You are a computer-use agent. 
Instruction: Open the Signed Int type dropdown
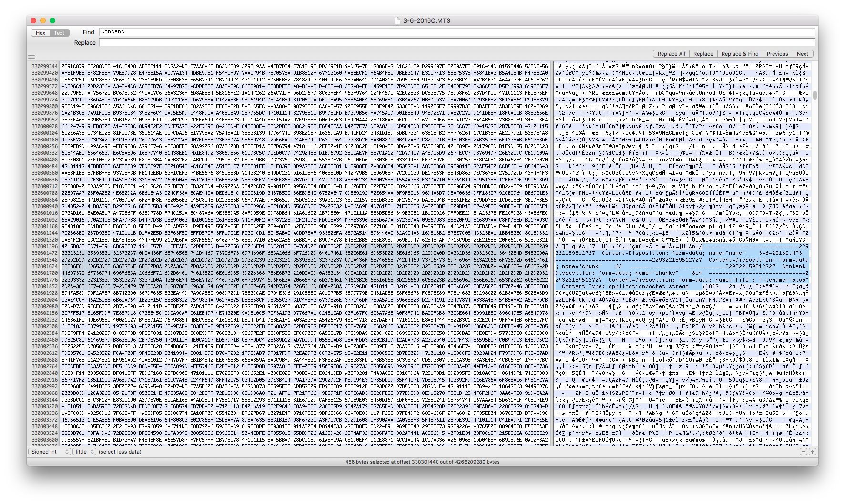[50, 452]
